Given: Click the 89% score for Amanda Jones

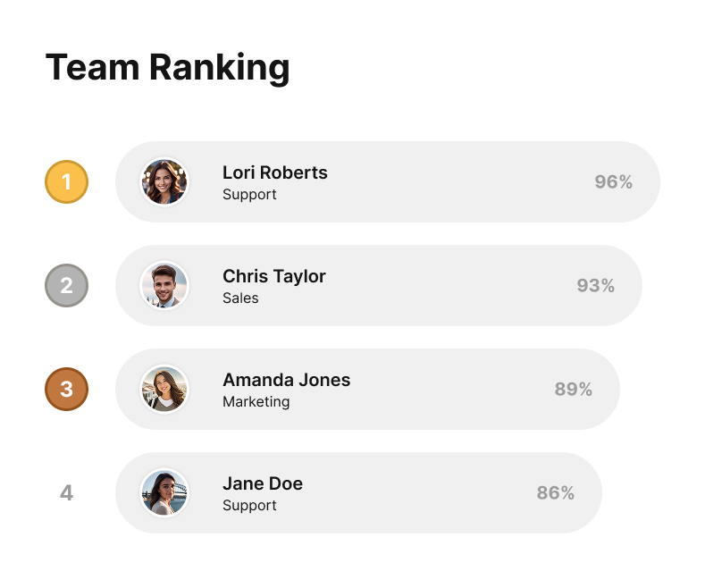Looking at the screenshot, I should pyautogui.click(x=573, y=390).
